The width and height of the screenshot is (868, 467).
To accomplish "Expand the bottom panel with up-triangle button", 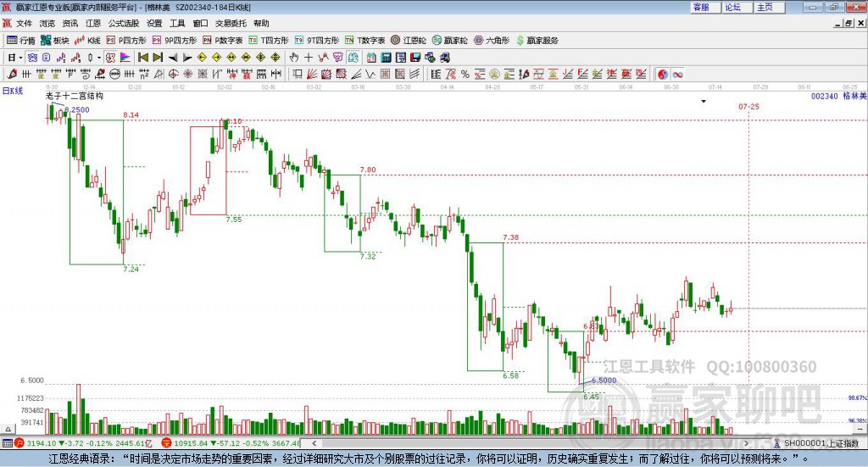I will [8, 429].
